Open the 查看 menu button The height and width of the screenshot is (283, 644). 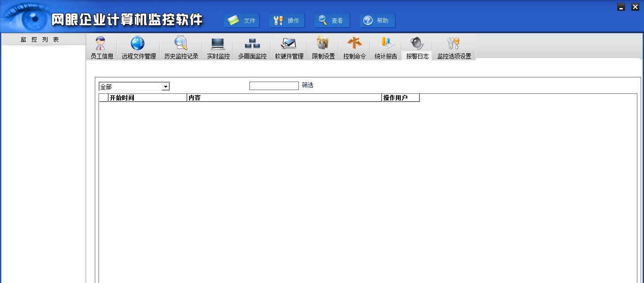point(332,21)
